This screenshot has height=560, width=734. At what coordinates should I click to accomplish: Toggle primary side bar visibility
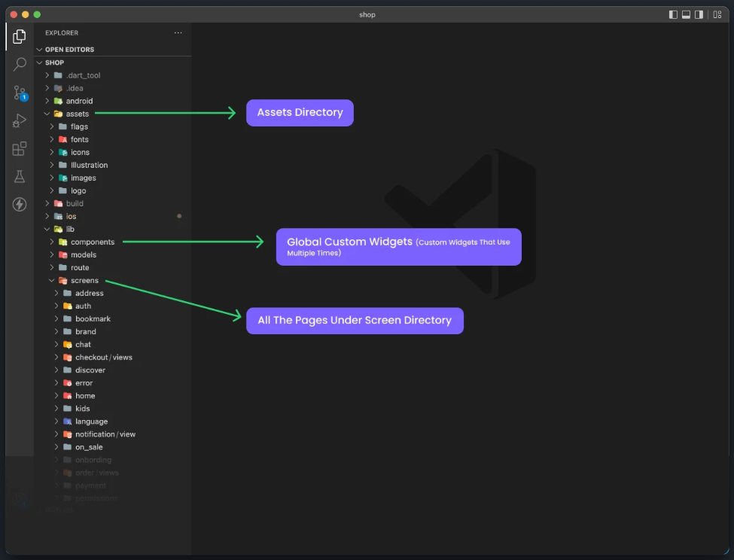673,14
